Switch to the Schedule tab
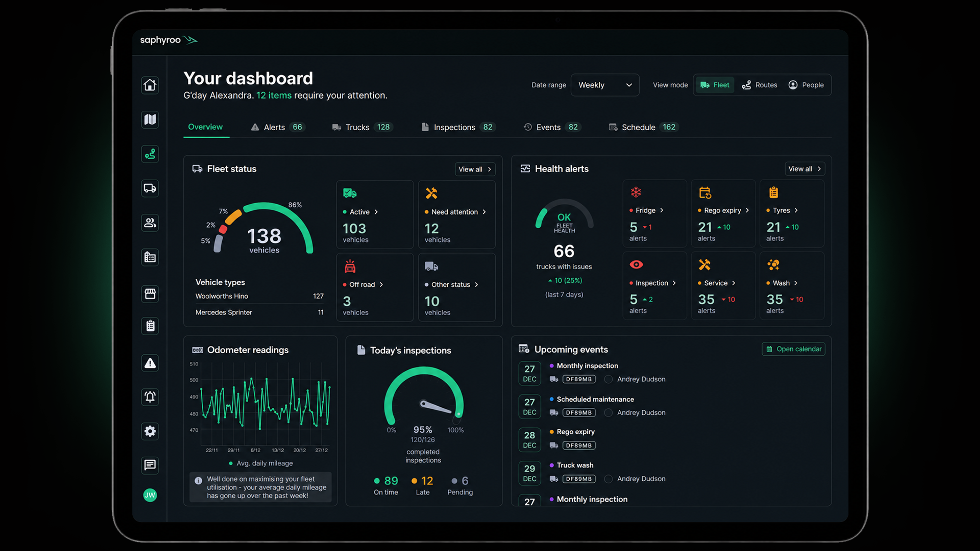 (644, 127)
